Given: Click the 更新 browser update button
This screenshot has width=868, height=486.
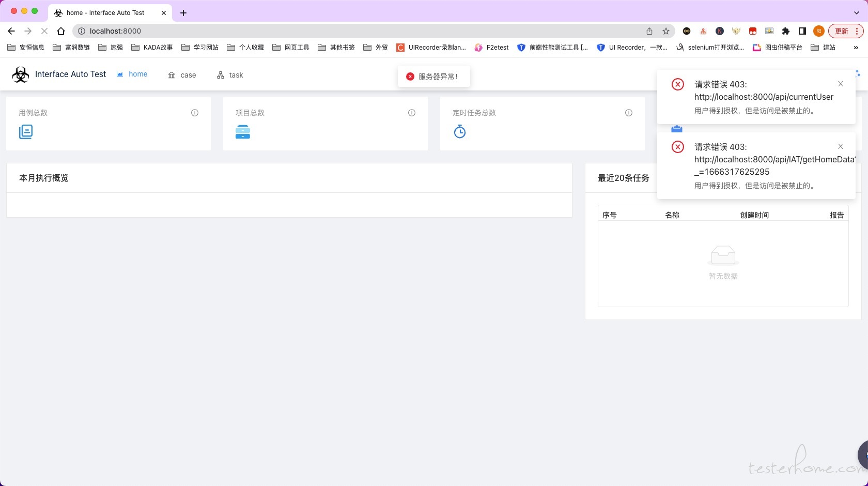Looking at the screenshot, I should (846, 31).
